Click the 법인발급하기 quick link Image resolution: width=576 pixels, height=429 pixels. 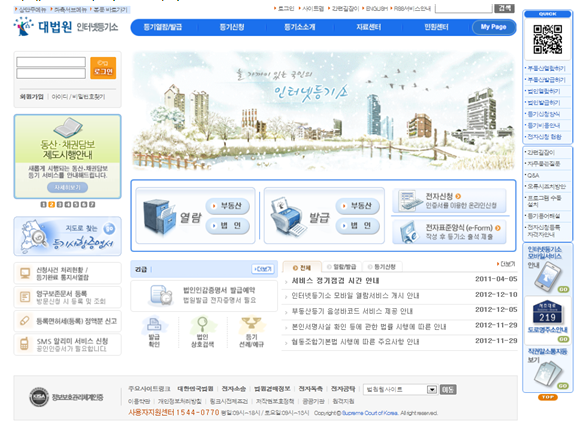tap(543, 102)
